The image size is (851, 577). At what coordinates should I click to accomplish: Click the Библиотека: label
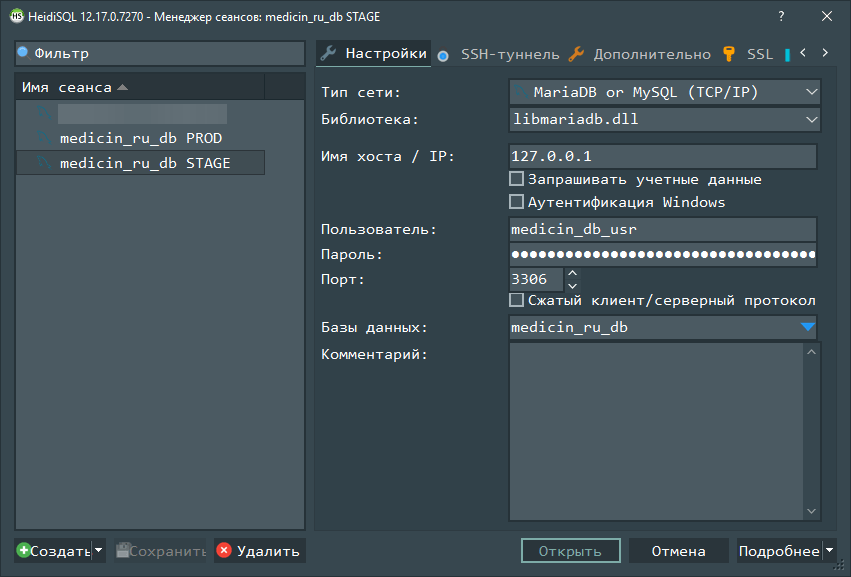(370, 119)
